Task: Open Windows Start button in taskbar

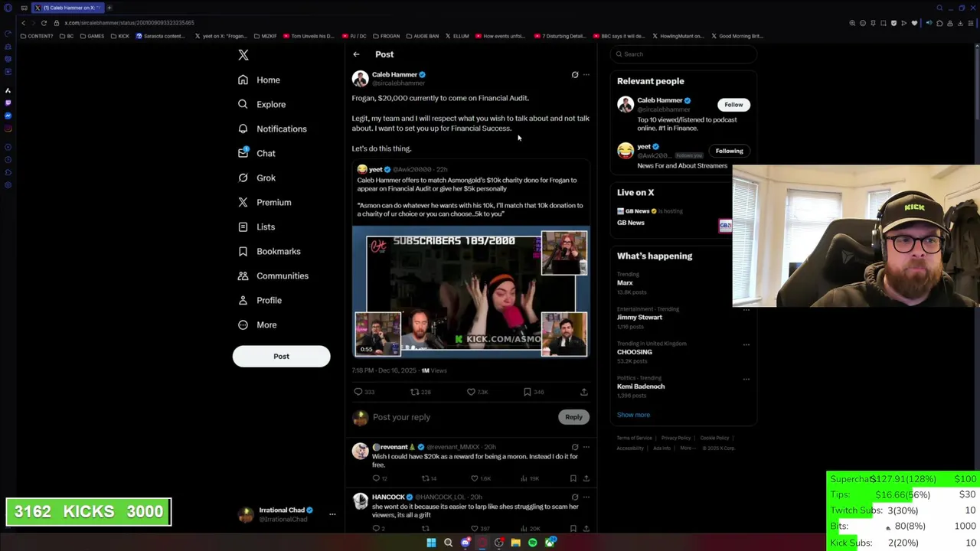Action: (431, 543)
